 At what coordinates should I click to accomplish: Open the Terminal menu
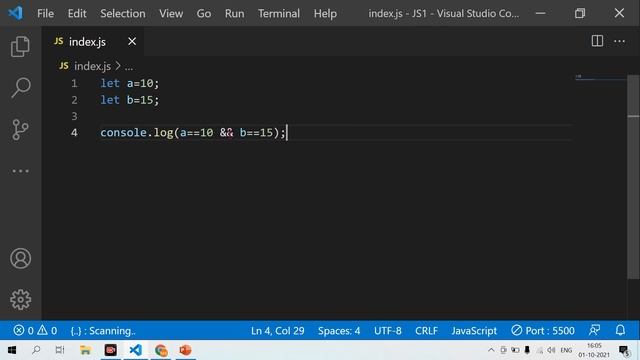point(279,13)
